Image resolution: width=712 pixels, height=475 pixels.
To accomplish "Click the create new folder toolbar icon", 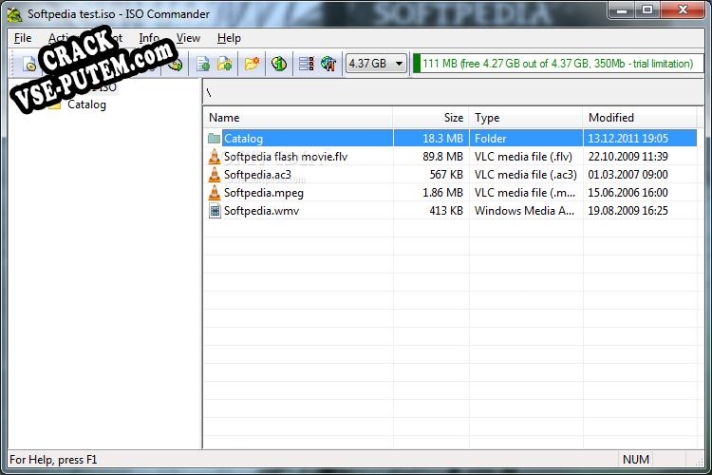I will coord(252,64).
